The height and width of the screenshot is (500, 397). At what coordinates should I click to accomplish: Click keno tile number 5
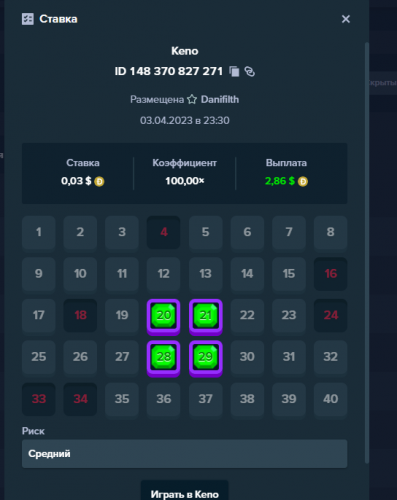point(206,232)
